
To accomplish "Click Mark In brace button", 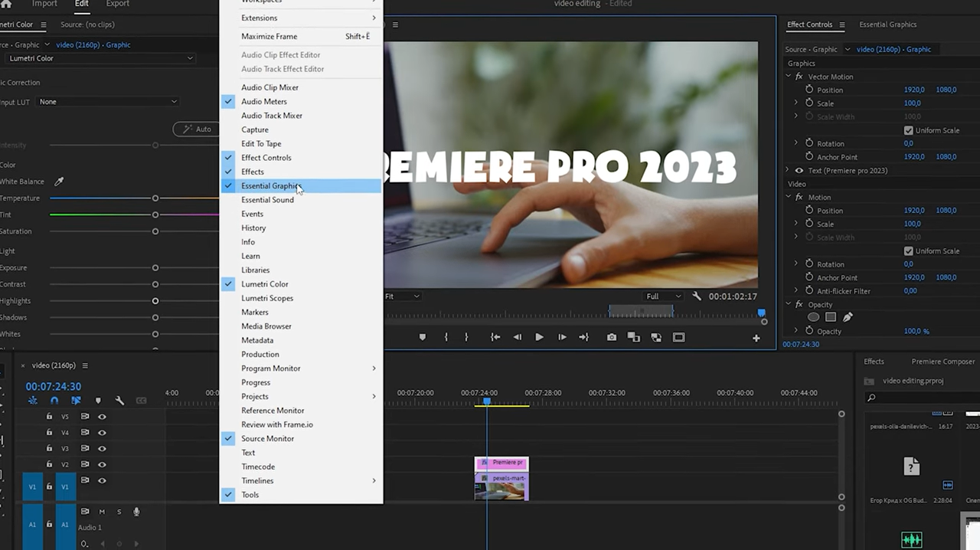I will click(x=446, y=337).
